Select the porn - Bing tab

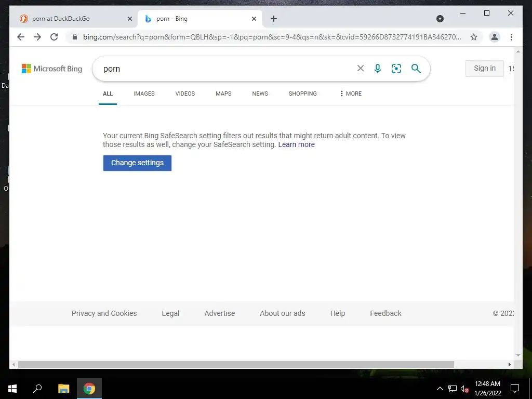(x=200, y=19)
